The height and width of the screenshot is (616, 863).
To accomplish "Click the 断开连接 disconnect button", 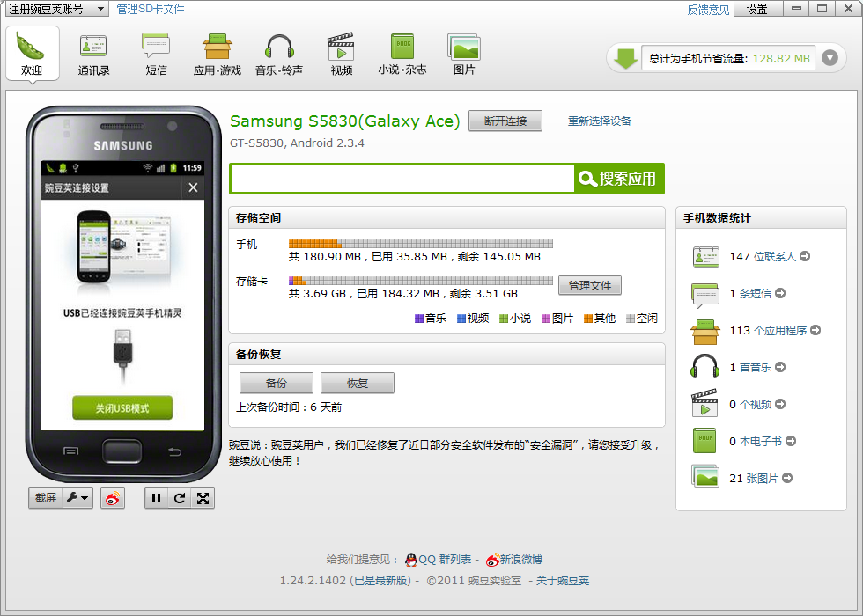I will click(505, 121).
